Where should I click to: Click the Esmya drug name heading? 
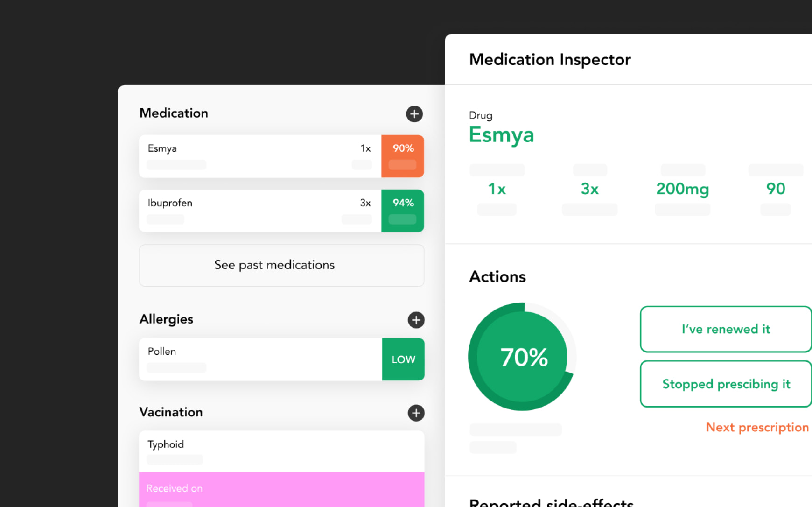(501, 135)
